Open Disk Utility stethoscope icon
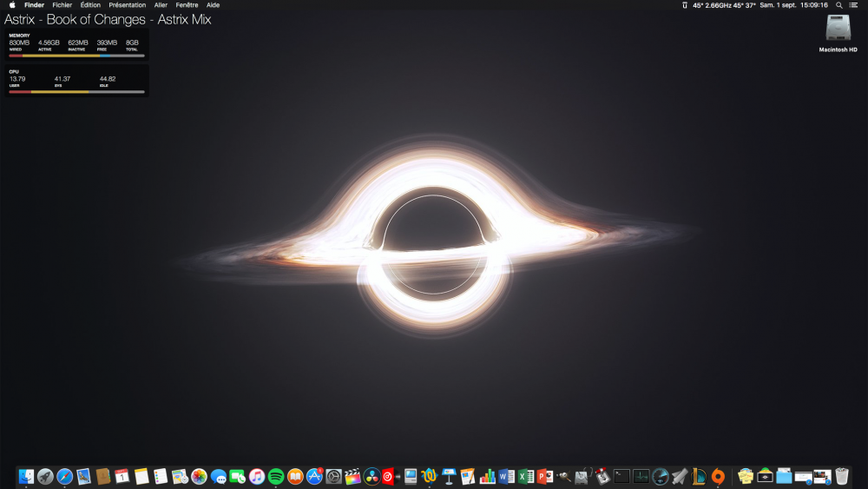The height and width of the screenshot is (489, 868). pyautogui.click(x=583, y=476)
